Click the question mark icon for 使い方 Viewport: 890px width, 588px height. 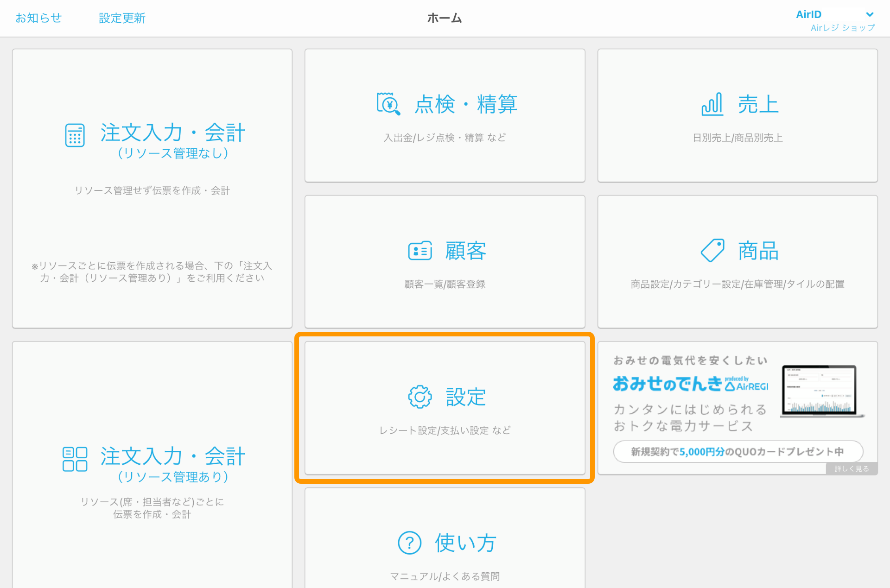[410, 543]
